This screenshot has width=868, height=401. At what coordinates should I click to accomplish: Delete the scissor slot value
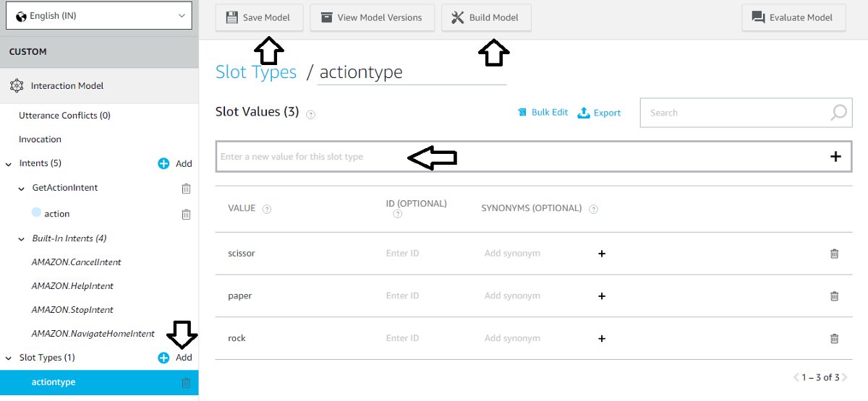[834, 254]
